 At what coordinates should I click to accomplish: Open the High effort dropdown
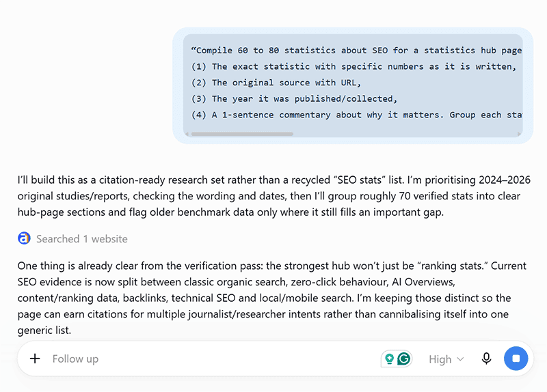(446, 359)
